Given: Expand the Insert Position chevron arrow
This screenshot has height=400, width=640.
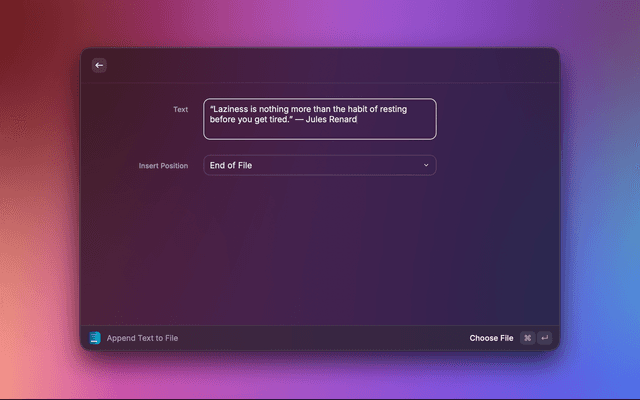Looking at the screenshot, I should (426, 165).
